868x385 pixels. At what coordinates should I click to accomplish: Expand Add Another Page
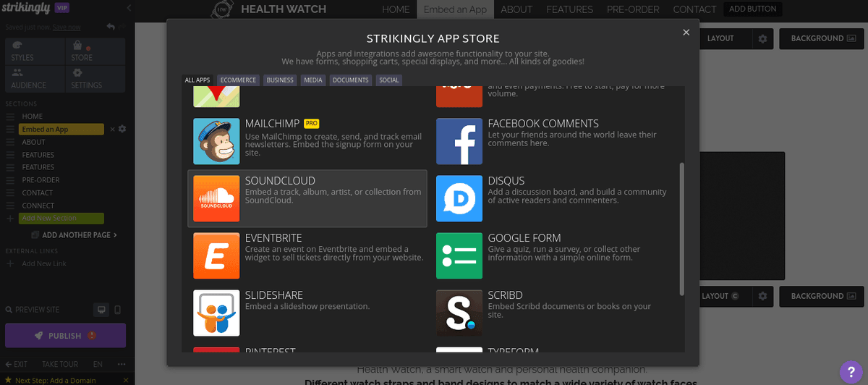click(x=74, y=235)
